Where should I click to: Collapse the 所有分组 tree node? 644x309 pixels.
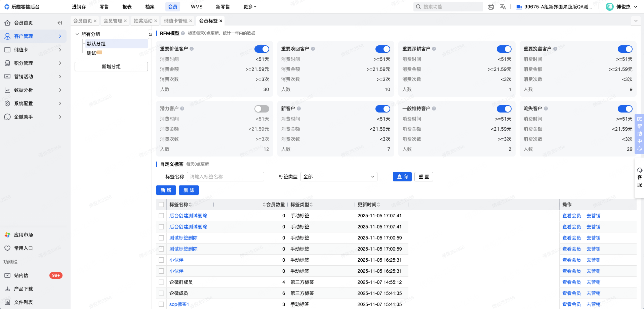(77, 34)
